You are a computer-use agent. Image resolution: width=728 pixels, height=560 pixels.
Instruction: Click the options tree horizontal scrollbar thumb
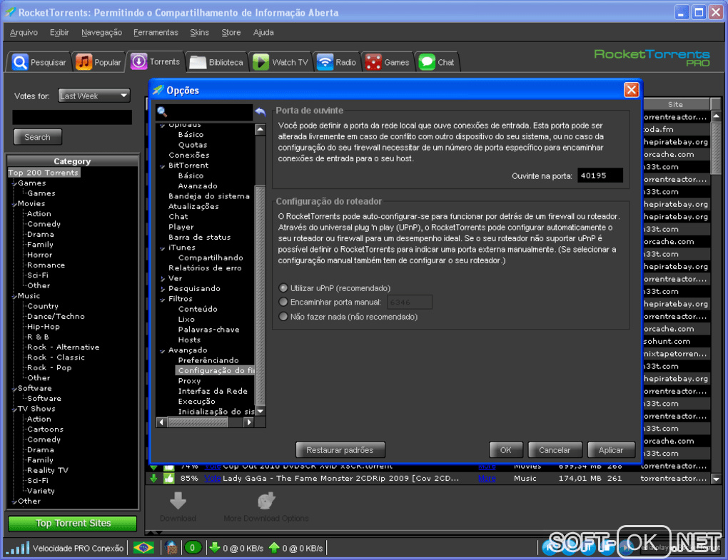[x=197, y=422]
